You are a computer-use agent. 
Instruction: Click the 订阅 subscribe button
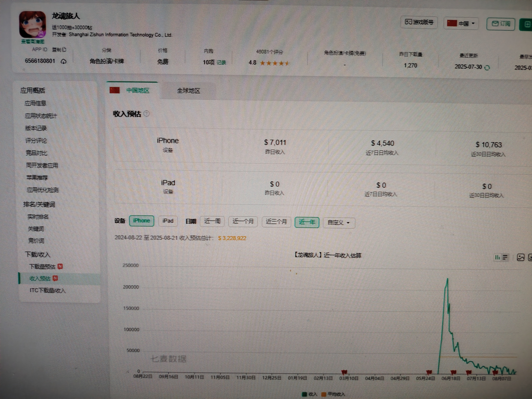click(x=501, y=24)
